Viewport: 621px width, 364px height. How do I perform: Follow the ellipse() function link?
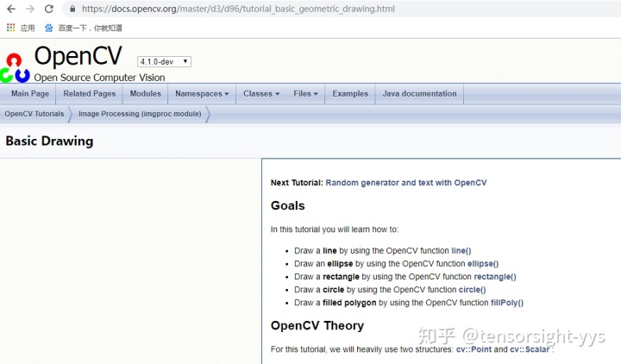pyautogui.click(x=483, y=264)
